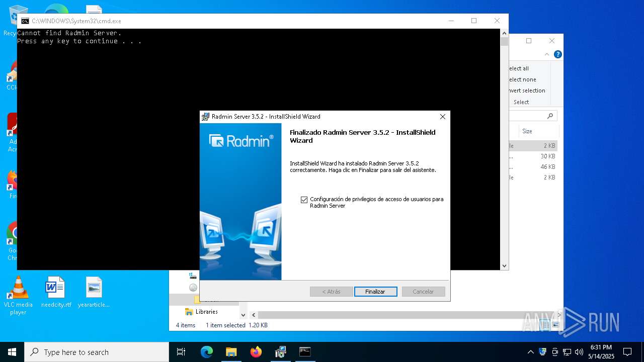This screenshot has height=362, width=644.
Task: Select the file row showing 30 KB
Action: 532,156
